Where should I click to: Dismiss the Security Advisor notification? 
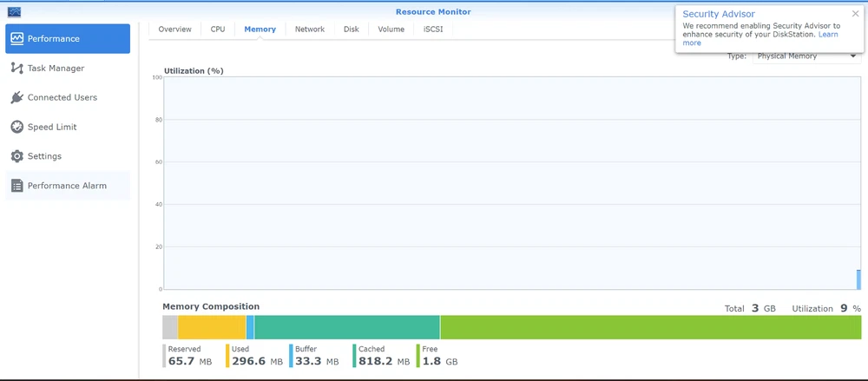[855, 14]
